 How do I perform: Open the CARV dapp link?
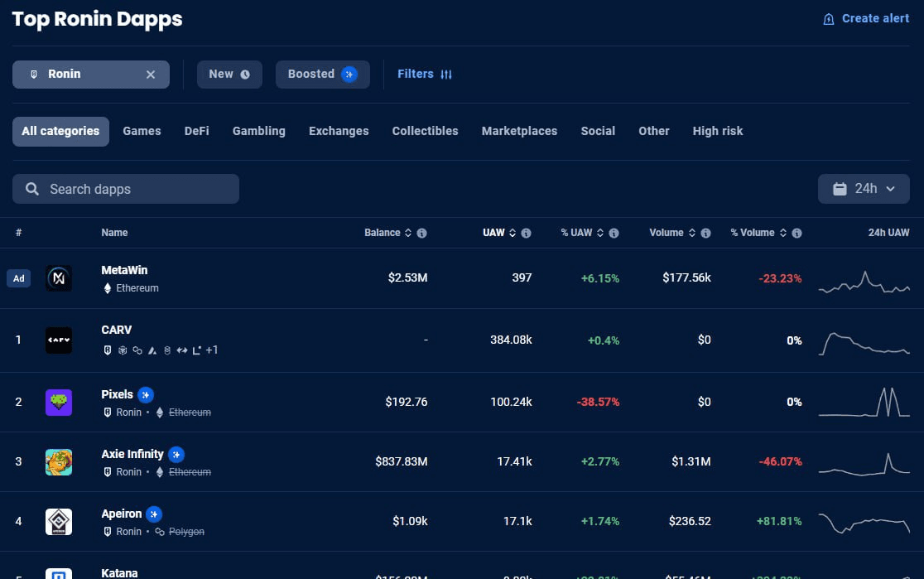click(116, 331)
